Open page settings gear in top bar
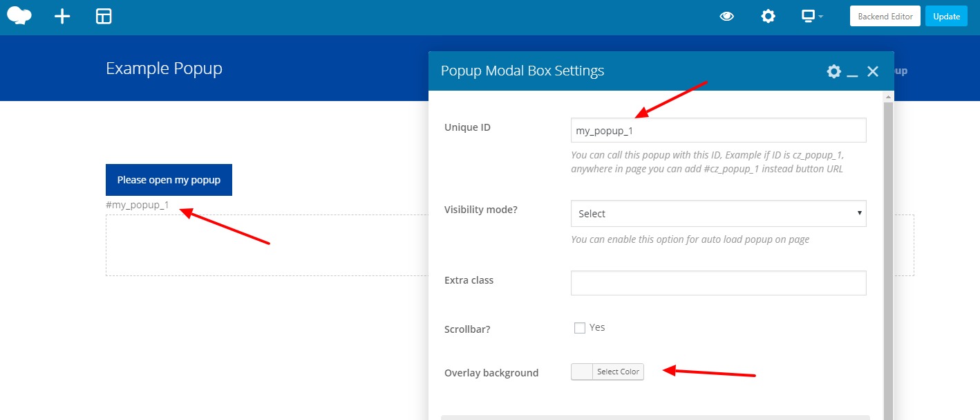 (768, 17)
